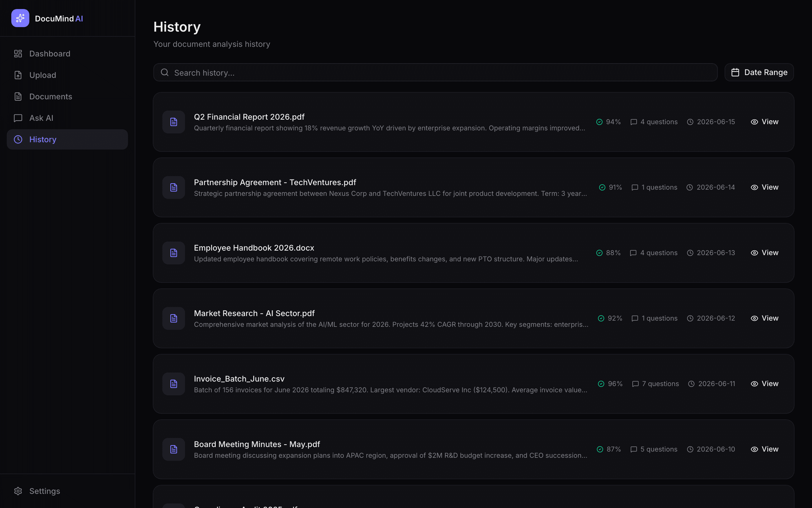
Task: Click the green check icon beside 87%
Action: (x=600, y=450)
